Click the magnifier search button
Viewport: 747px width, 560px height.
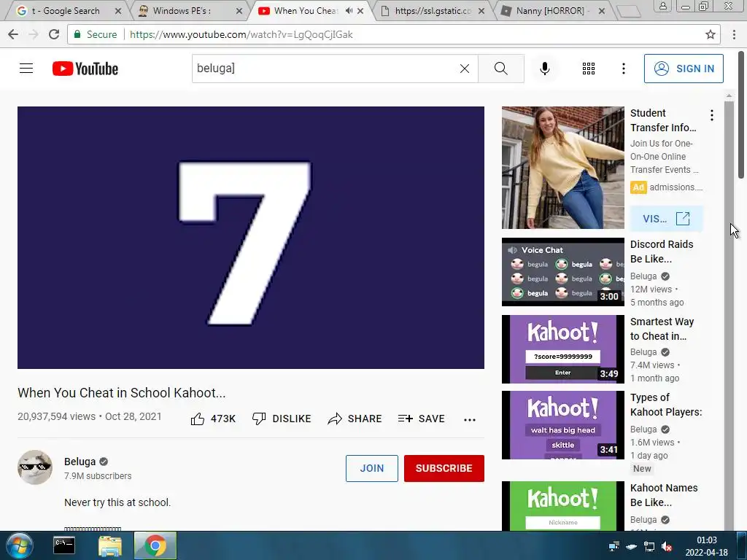click(500, 69)
